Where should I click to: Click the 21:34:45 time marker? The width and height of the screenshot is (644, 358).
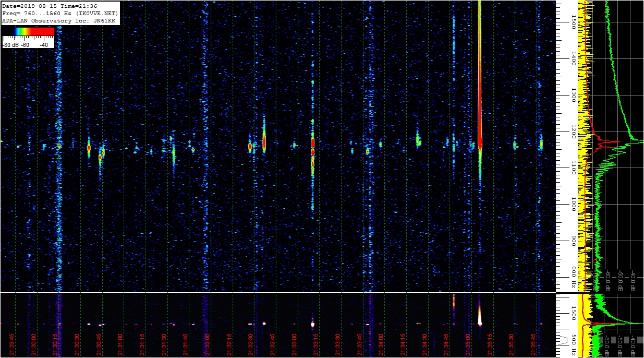[x=447, y=345]
